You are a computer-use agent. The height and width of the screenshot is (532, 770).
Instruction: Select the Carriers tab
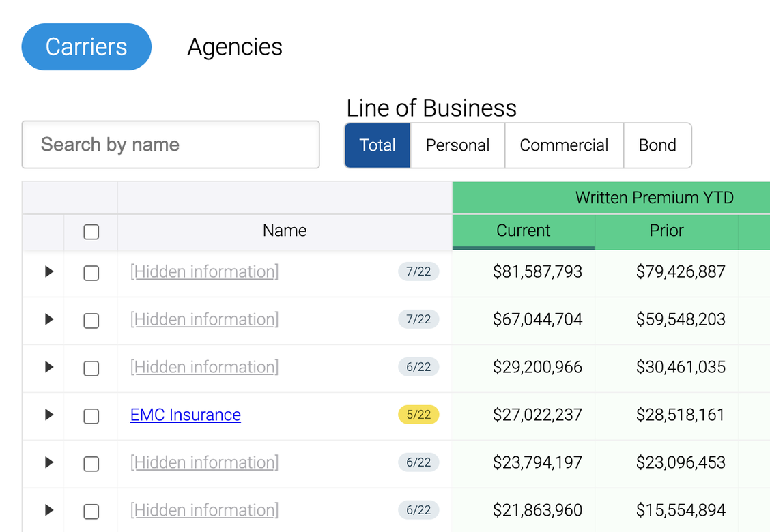pyautogui.click(x=86, y=46)
